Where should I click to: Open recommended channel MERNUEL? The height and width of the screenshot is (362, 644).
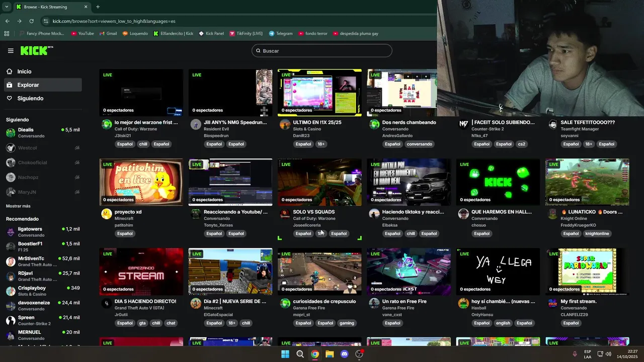tap(43, 335)
